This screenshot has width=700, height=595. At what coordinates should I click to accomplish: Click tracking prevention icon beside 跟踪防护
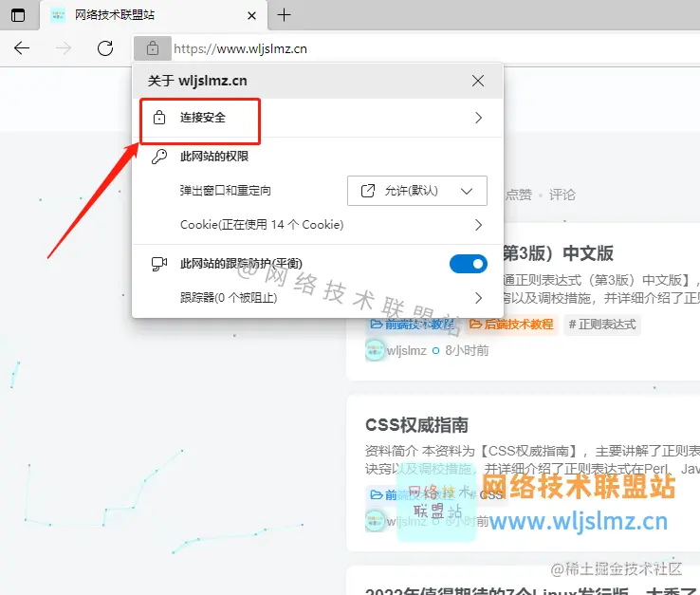[159, 264]
